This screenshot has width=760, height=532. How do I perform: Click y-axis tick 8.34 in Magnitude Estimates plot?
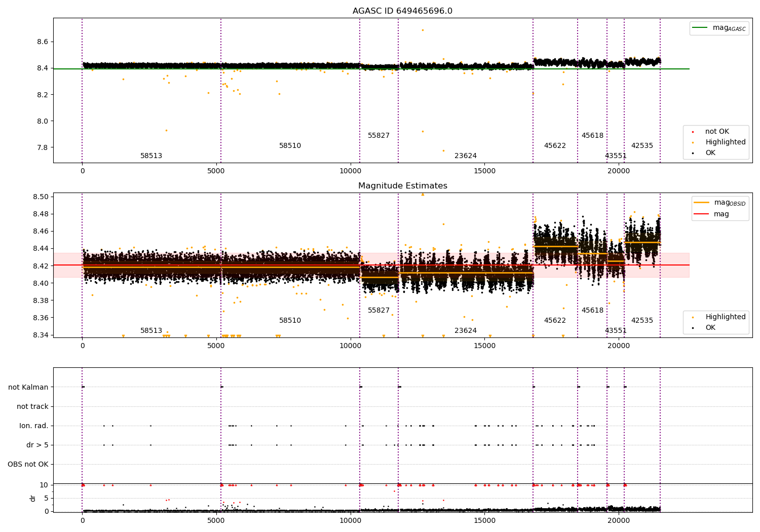pos(41,335)
